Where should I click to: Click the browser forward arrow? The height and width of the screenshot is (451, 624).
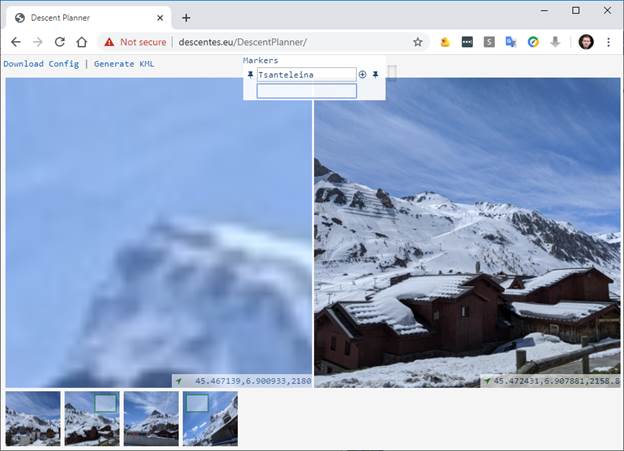pyautogui.click(x=38, y=42)
